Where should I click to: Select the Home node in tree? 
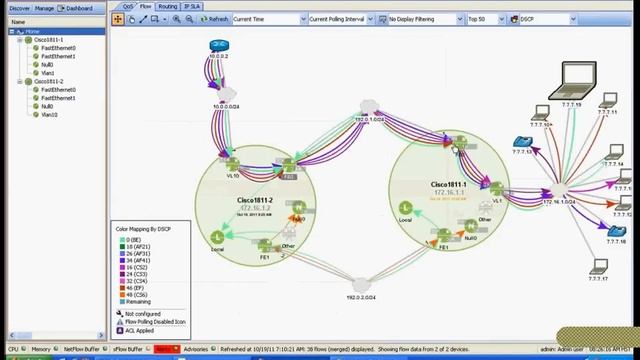coord(33,31)
